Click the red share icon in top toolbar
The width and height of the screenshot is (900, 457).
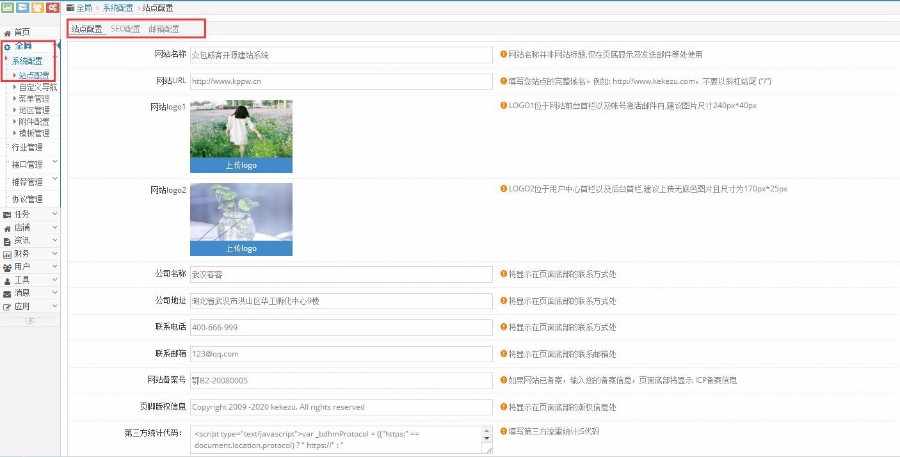point(52,7)
